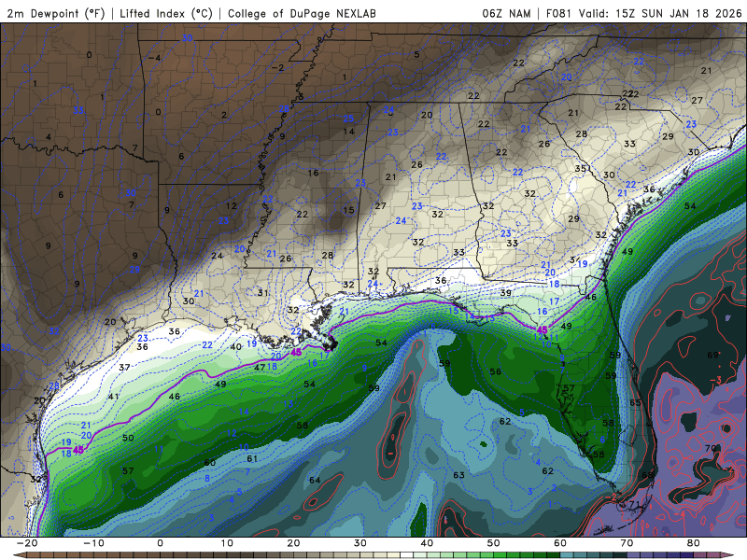Screen dimensions: 747x560
Task: Click the black dewpoint value 37 off Texas coast
Action: (x=124, y=367)
